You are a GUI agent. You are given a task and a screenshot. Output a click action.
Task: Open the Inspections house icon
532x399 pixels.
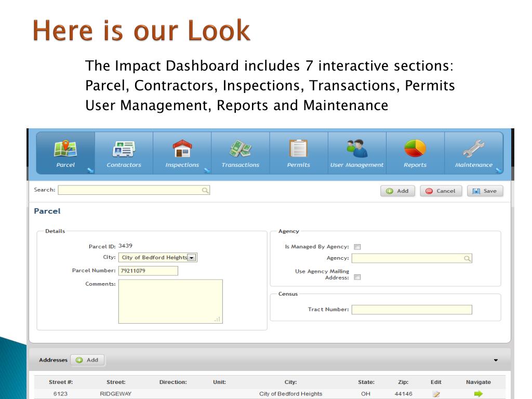(x=182, y=149)
